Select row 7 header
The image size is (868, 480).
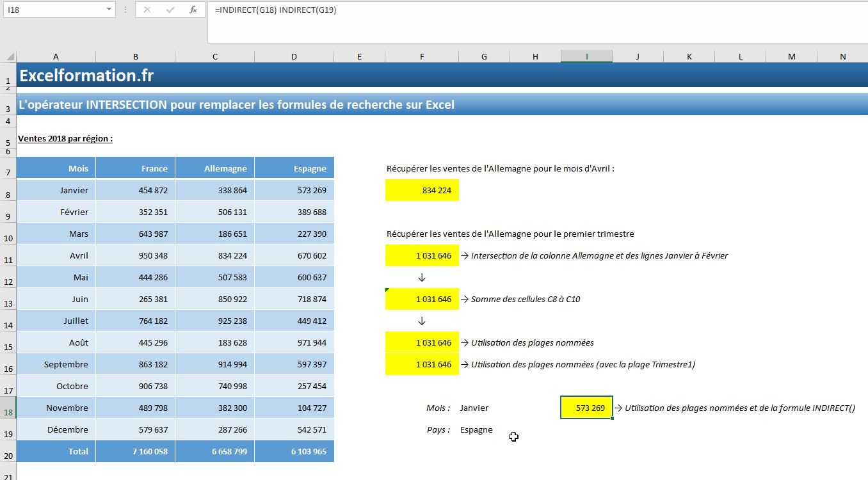pyautogui.click(x=8, y=169)
